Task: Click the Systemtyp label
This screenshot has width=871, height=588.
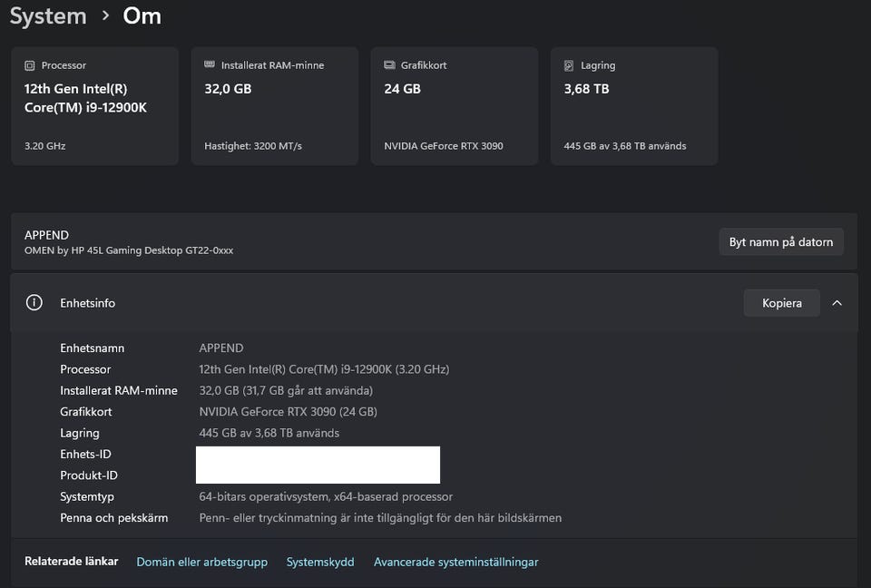Action: pyautogui.click(x=87, y=496)
